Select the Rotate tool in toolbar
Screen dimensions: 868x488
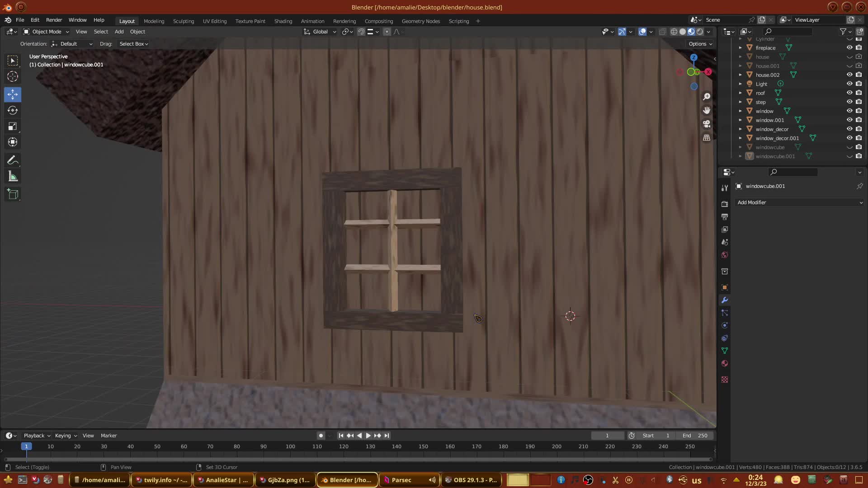click(13, 110)
